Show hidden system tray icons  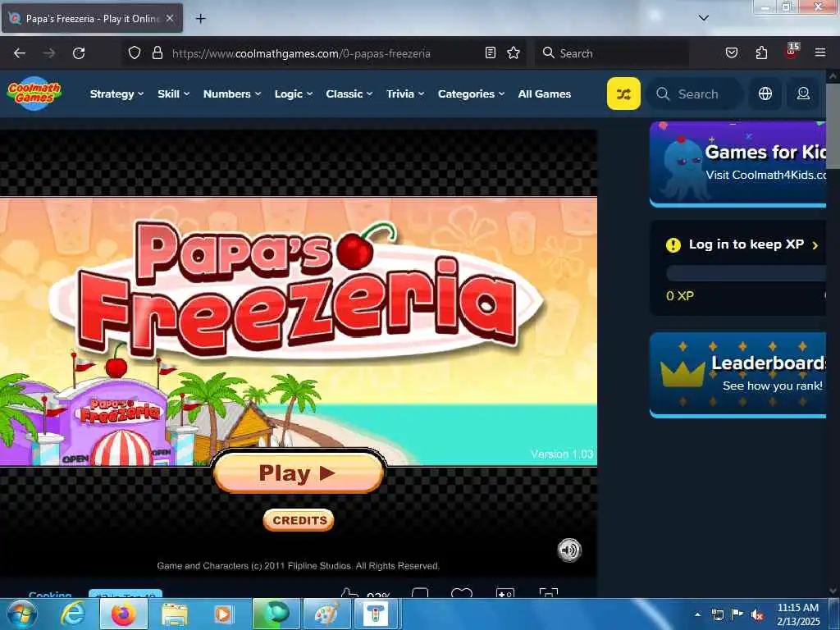[697, 614]
